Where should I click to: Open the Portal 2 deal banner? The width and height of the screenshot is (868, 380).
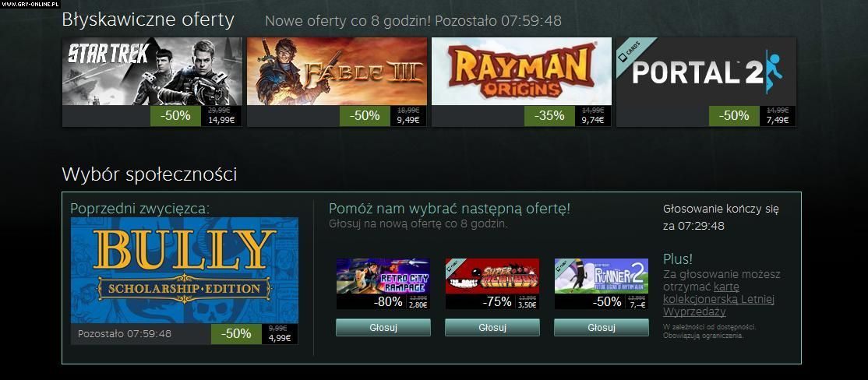tap(707, 72)
